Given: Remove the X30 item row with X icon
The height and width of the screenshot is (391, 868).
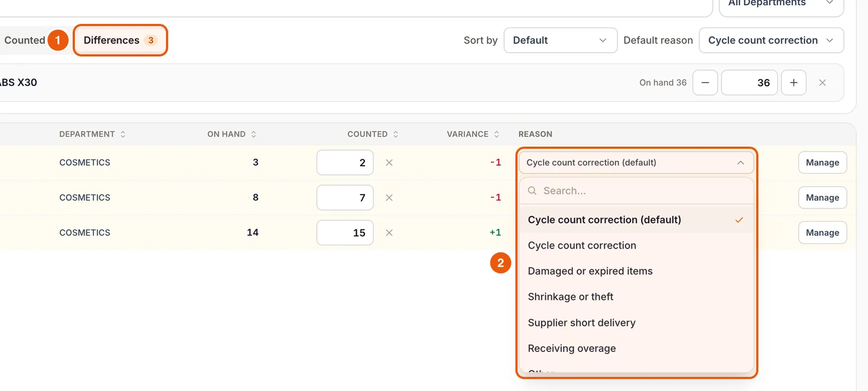Looking at the screenshot, I should click(x=822, y=83).
